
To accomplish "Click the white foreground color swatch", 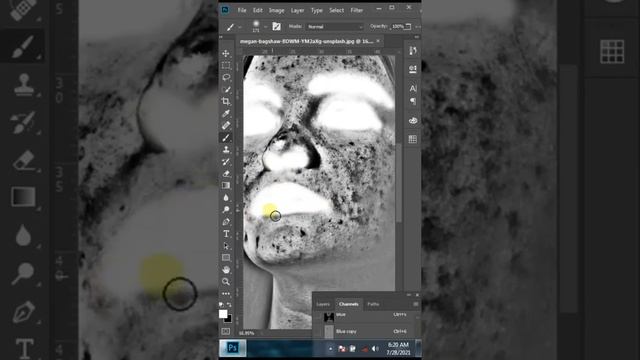I will [x=223, y=313].
